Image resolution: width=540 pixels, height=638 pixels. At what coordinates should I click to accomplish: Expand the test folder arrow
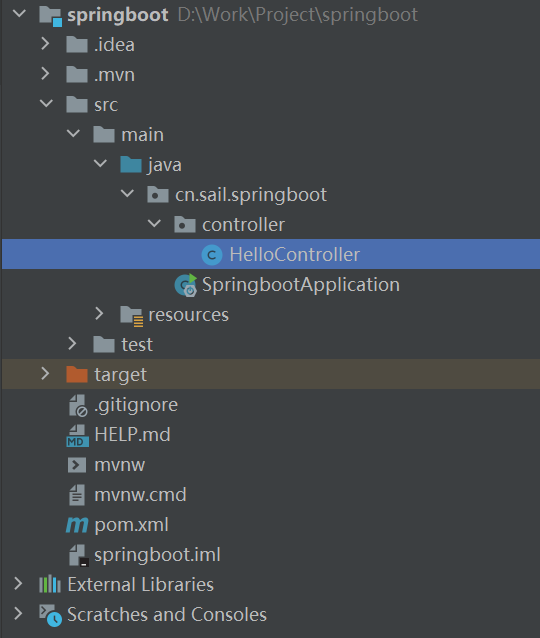coord(72,344)
